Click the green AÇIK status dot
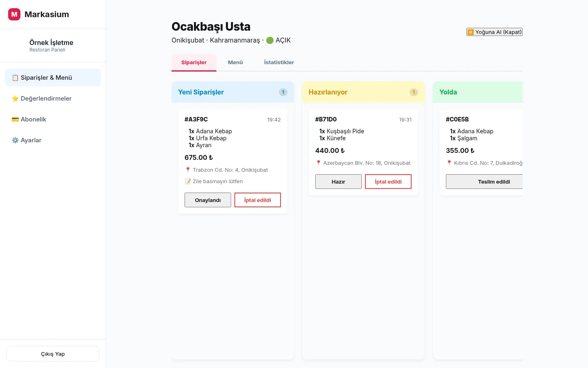This screenshot has width=588, height=368. pyautogui.click(x=269, y=40)
